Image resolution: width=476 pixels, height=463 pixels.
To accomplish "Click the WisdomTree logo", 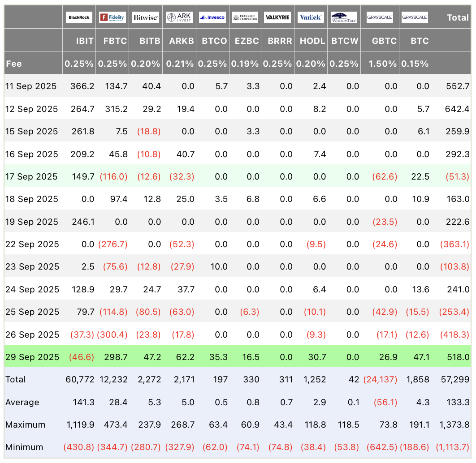I will tap(344, 17).
